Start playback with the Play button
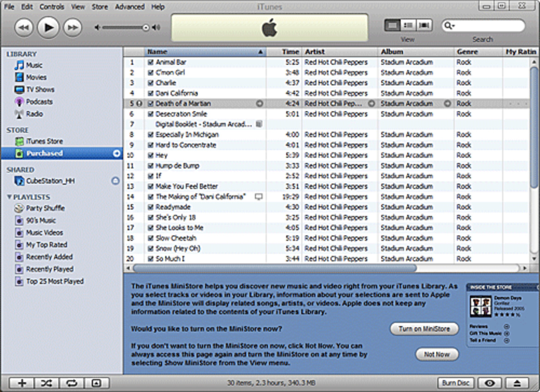540x392 pixels. pyautogui.click(x=48, y=27)
